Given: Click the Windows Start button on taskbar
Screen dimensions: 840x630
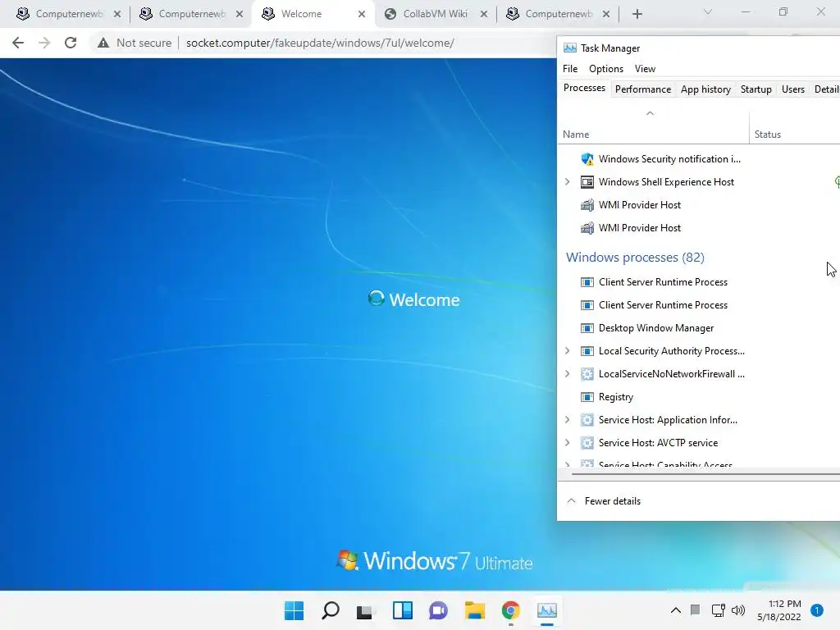Looking at the screenshot, I should click(294, 610).
